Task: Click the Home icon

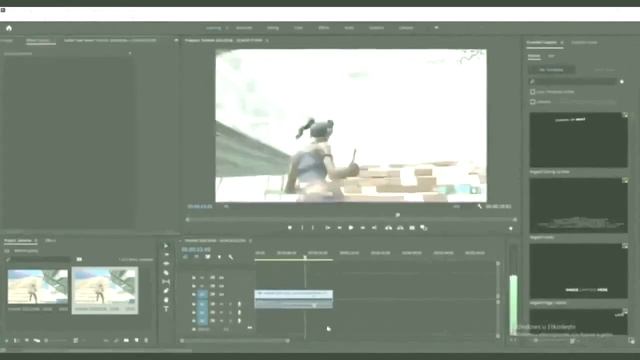Action: [9, 28]
